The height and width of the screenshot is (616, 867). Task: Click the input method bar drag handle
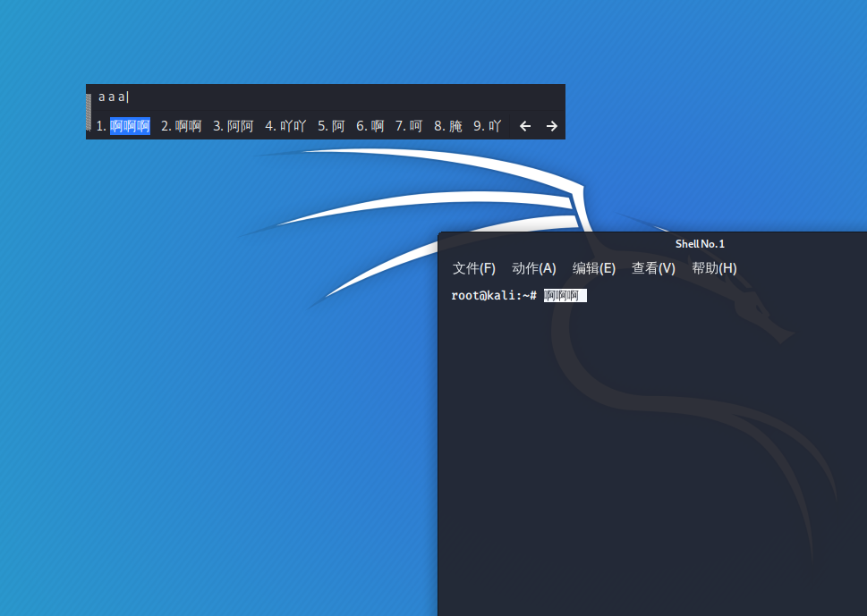89,112
